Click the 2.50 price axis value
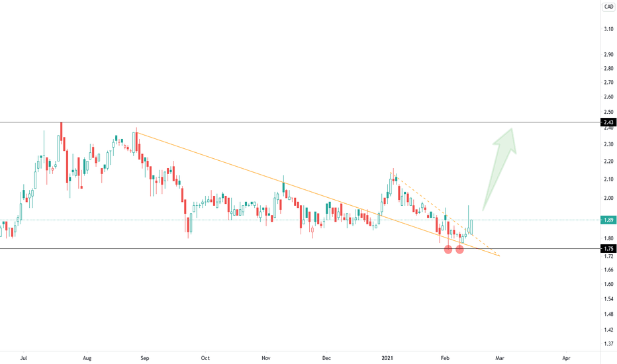This screenshot has width=617, height=364. [608, 112]
